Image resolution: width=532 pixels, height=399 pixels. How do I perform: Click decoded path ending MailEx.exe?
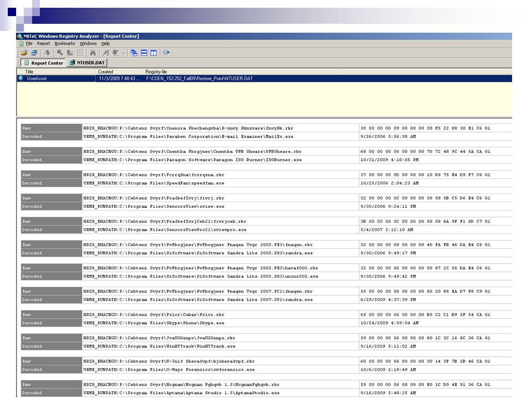click(188, 137)
